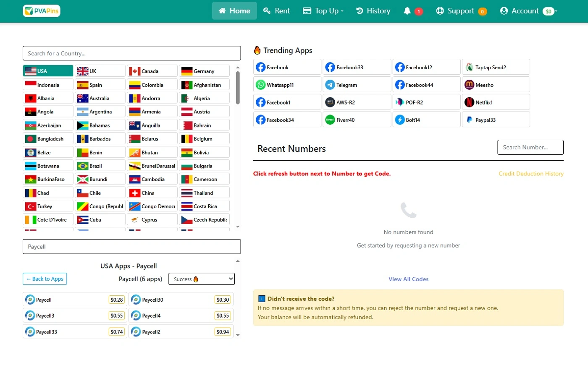
Task: Select Spain from the country list
Action: point(100,85)
